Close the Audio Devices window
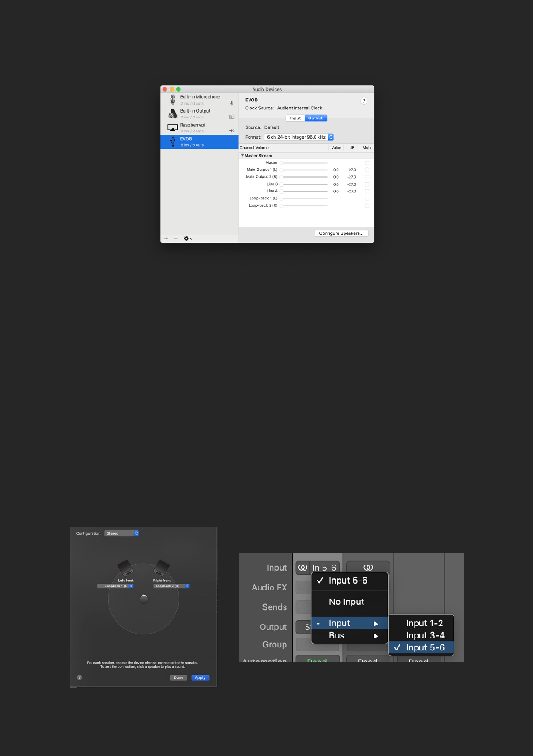Image resolution: width=533 pixels, height=756 pixels. [x=165, y=89]
